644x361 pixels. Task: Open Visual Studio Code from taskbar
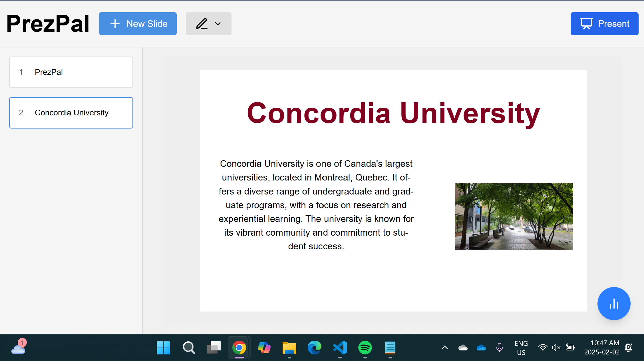[x=340, y=348]
